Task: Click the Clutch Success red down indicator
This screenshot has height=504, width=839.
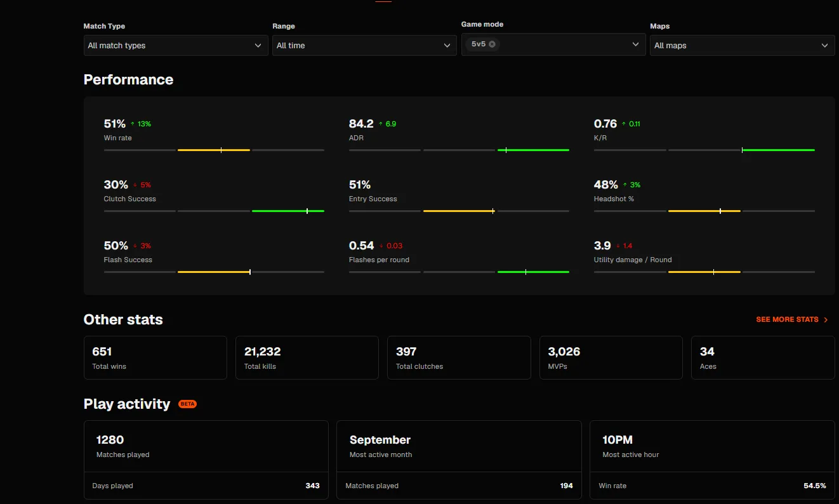Action: pyautogui.click(x=135, y=185)
